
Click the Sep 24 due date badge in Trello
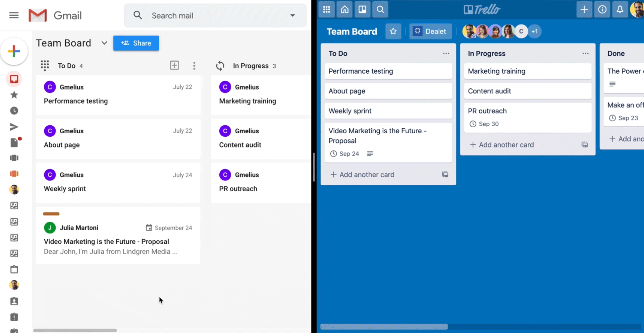click(x=345, y=154)
